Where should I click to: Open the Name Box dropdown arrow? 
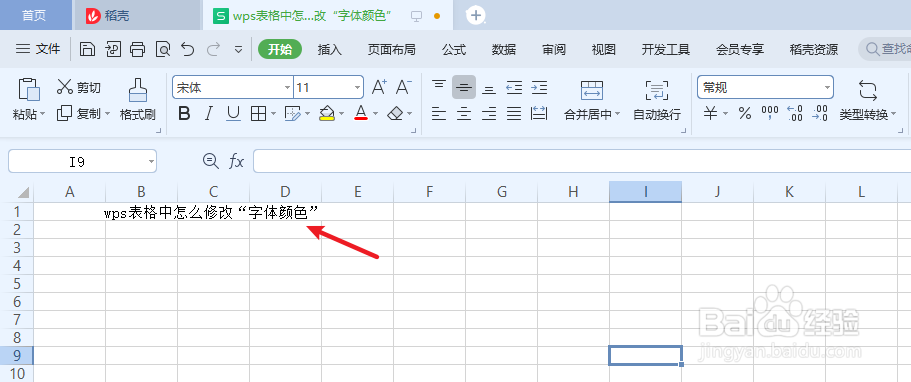151,161
